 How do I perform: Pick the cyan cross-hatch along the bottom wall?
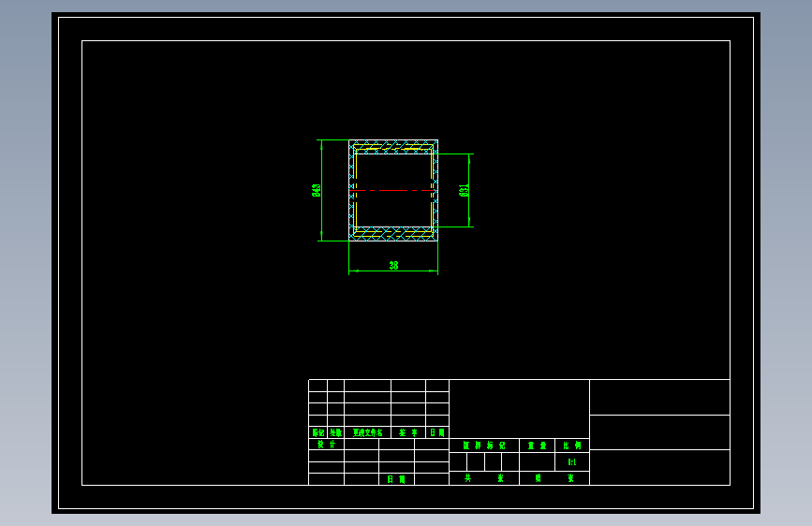click(x=393, y=235)
